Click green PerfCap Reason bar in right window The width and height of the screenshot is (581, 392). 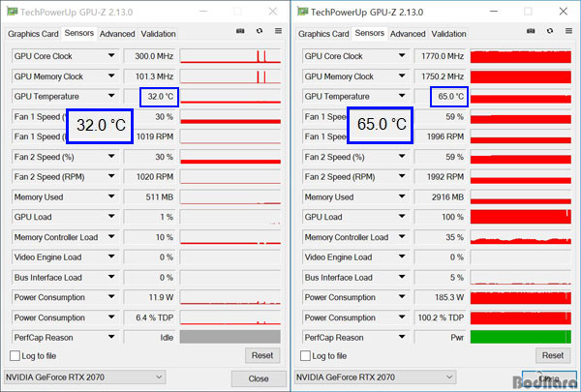[x=521, y=337]
